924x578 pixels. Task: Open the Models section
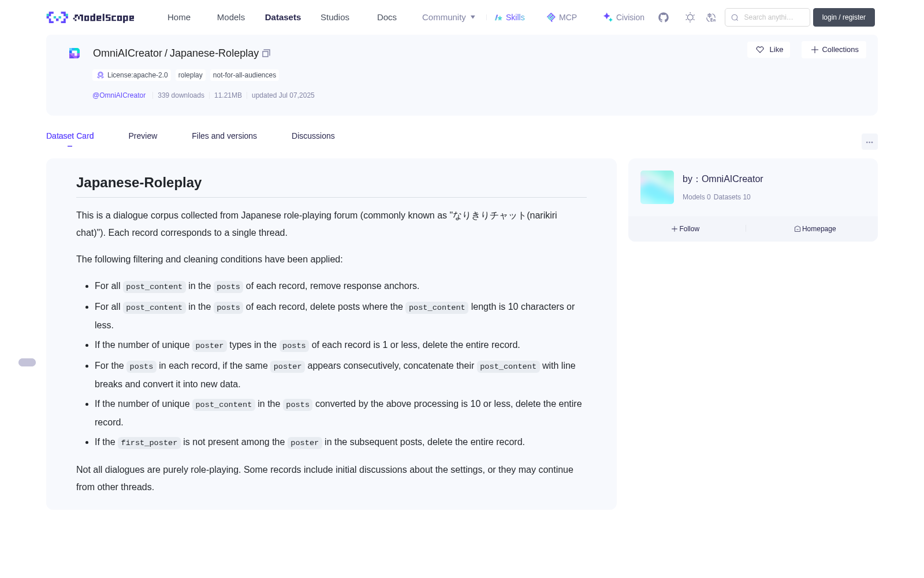231,17
